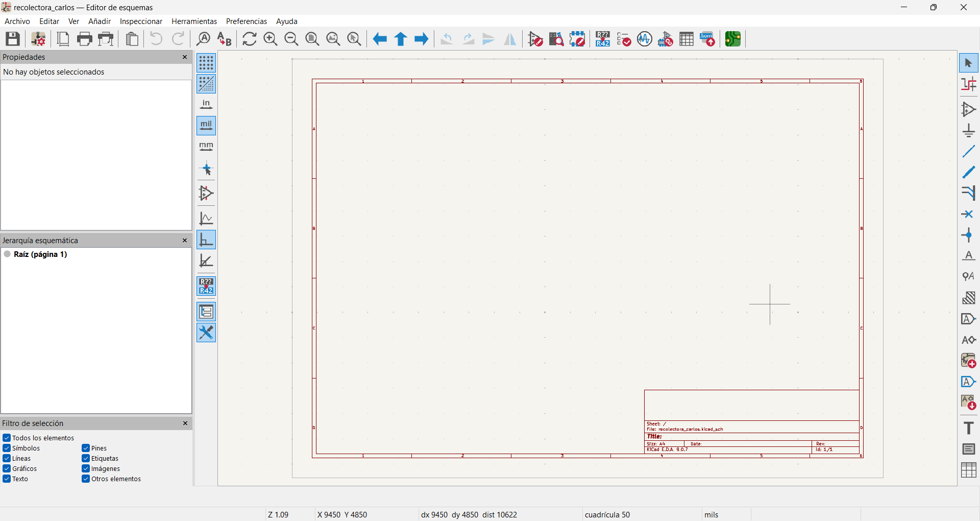Open the Symbol Editor
Image resolution: width=980 pixels, height=521 pixels.
pyautogui.click(x=535, y=39)
